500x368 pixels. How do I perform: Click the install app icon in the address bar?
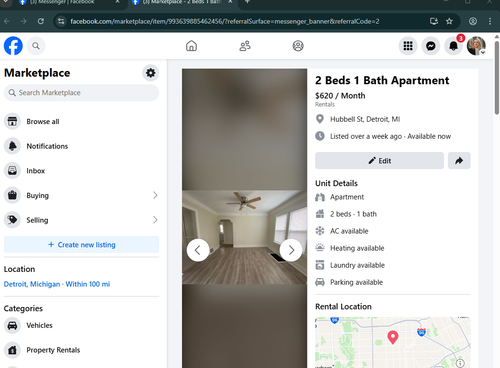click(x=434, y=21)
